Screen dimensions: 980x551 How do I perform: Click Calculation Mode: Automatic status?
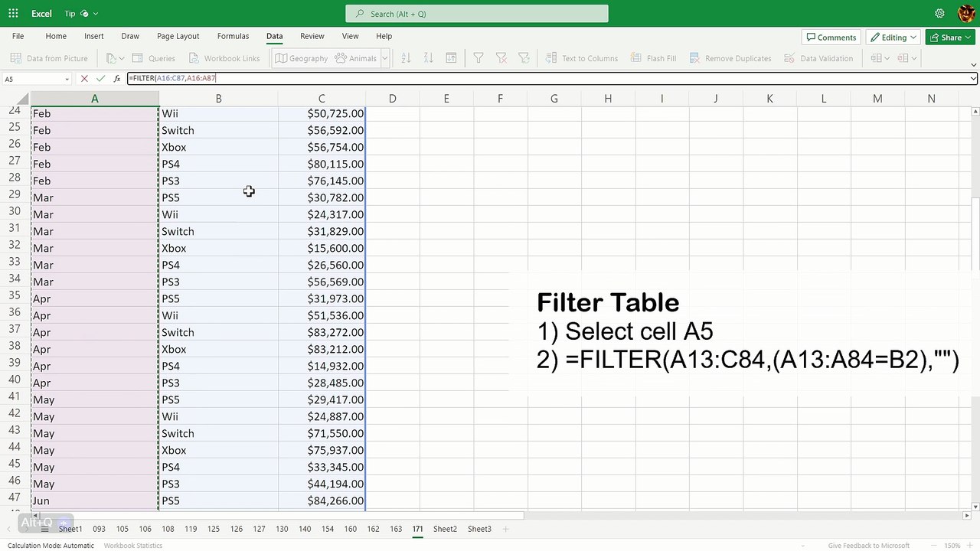click(x=51, y=546)
